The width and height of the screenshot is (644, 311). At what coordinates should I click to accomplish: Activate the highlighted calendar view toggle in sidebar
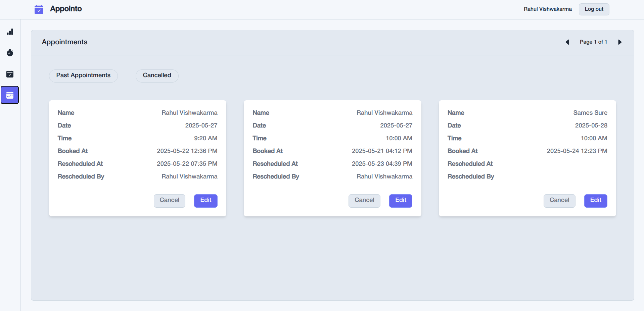tap(10, 95)
